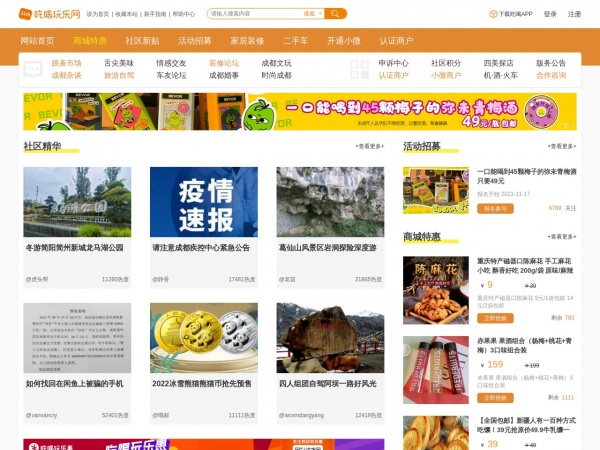Viewport: 600px width, 450px height.
Task: Open the 社区积分 link
Action: (446, 63)
